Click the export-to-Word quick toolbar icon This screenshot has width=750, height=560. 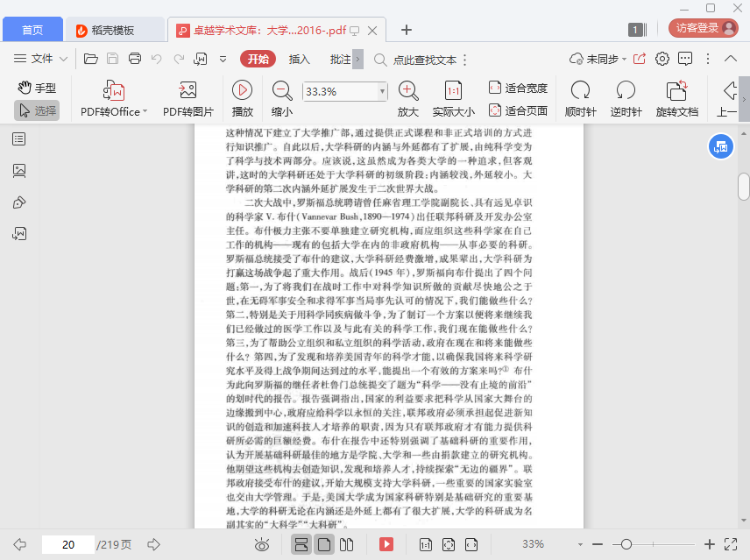click(x=201, y=59)
